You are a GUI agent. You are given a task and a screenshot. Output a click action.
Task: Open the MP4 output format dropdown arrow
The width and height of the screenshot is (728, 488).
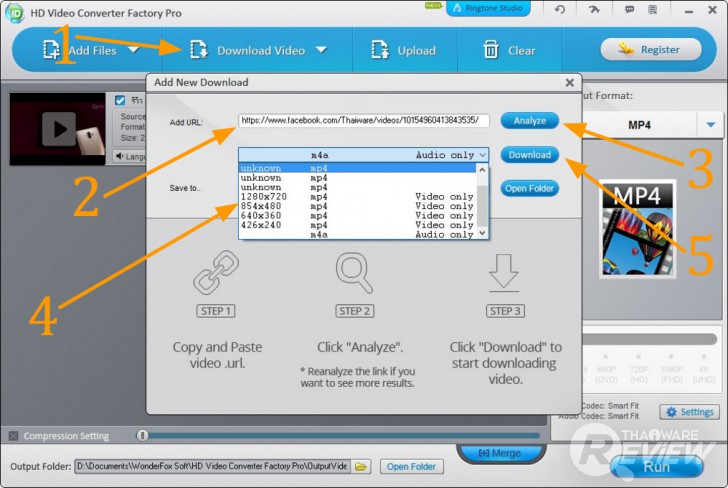coord(710,125)
